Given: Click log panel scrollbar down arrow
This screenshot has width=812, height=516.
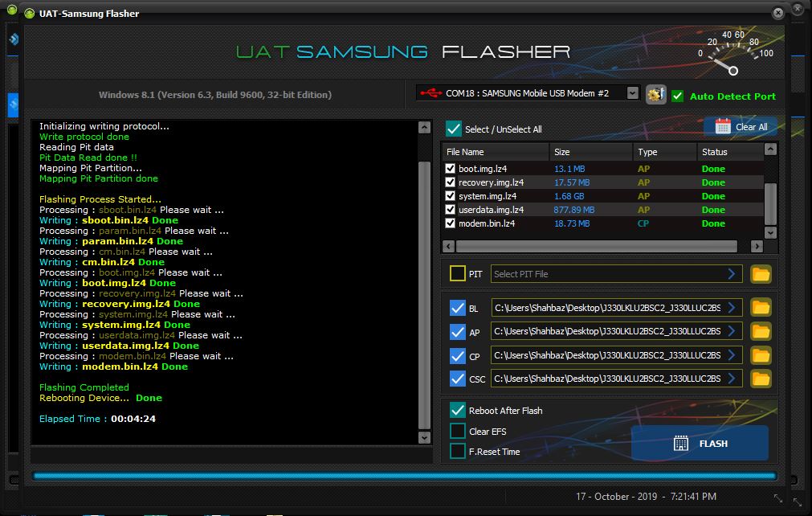Looking at the screenshot, I should click(x=424, y=438).
